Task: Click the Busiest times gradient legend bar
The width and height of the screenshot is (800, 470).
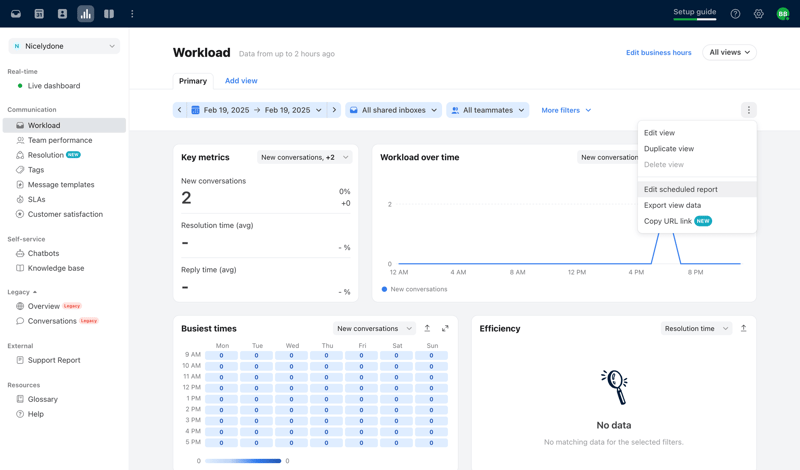Action: click(x=243, y=461)
